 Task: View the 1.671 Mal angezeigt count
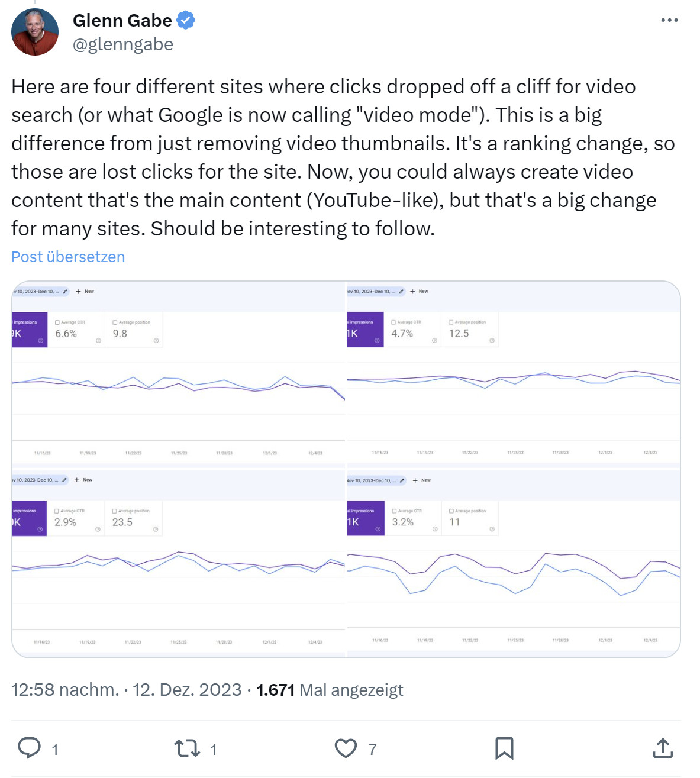click(x=330, y=690)
